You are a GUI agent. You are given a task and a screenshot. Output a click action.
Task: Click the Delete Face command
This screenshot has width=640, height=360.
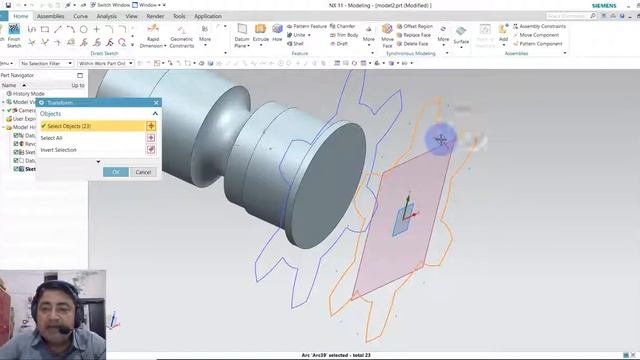pyautogui.click(x=412, y=44)
